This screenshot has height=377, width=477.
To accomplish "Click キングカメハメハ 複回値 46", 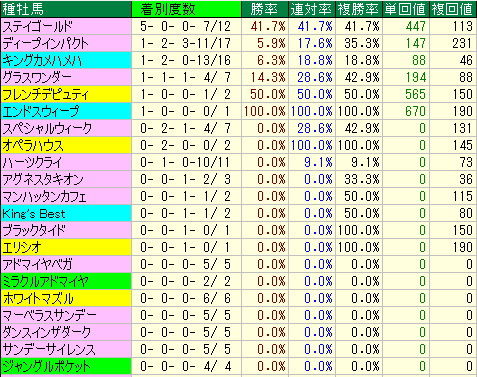I will pos(466,60).
